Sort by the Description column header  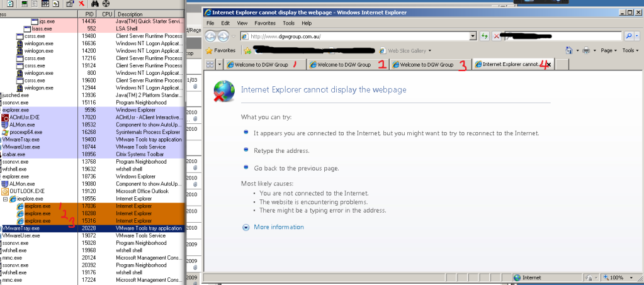149,14
